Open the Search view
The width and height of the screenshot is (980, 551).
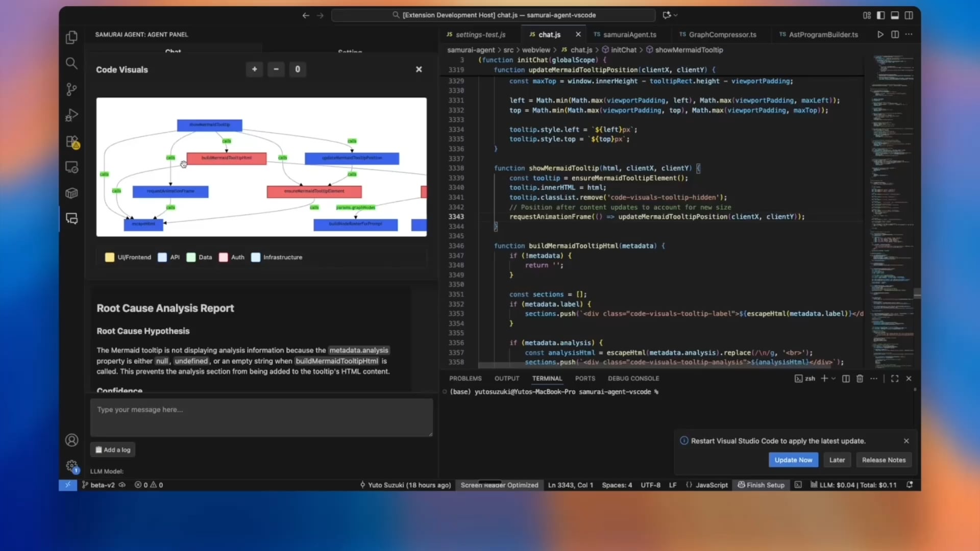coord(71,63)
